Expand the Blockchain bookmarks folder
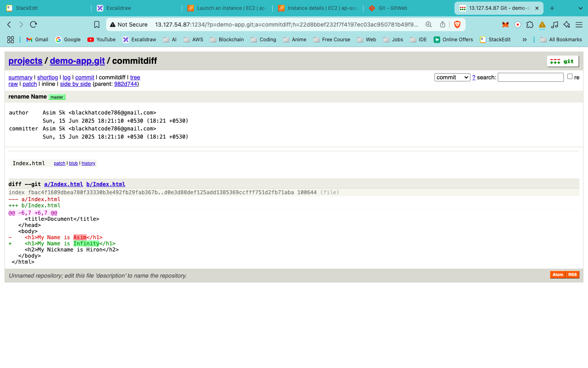The image size is (588, 368). pyautogui.click(x=227, y=40)
